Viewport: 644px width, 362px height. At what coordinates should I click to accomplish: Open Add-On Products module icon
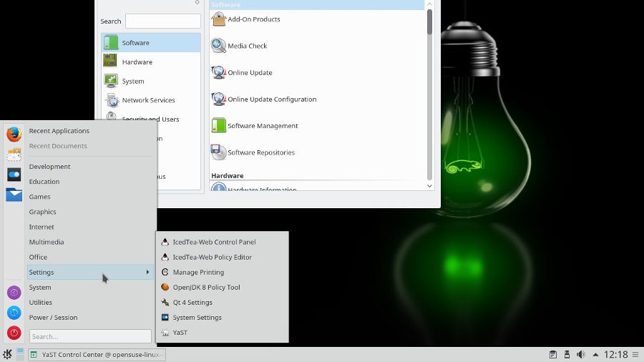218,19
